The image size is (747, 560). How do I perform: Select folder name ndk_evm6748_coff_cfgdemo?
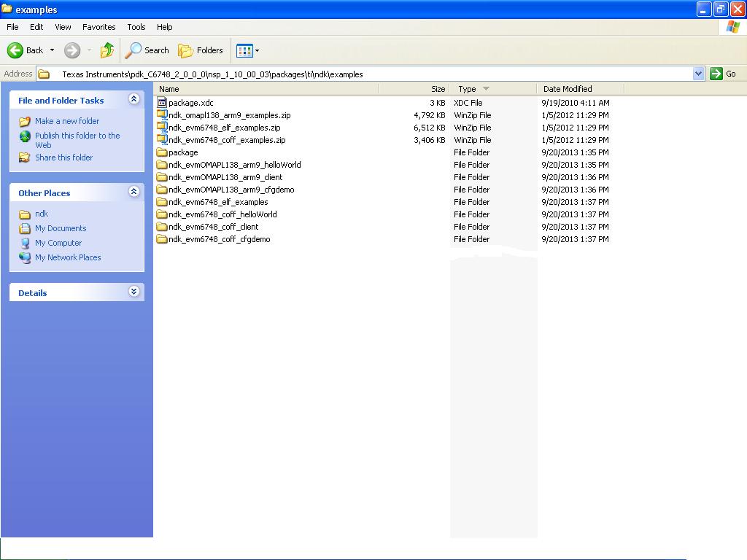(219, 239)
